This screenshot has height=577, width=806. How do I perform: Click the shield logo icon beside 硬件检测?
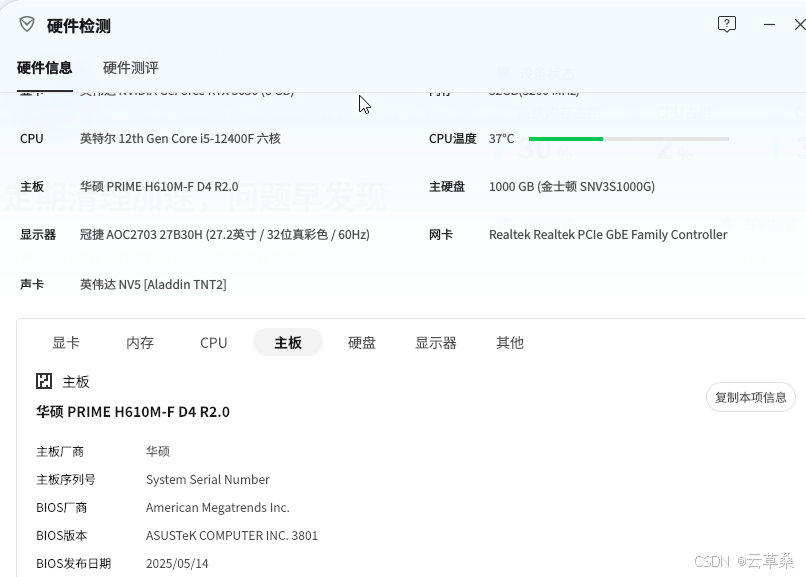[27, 24]
